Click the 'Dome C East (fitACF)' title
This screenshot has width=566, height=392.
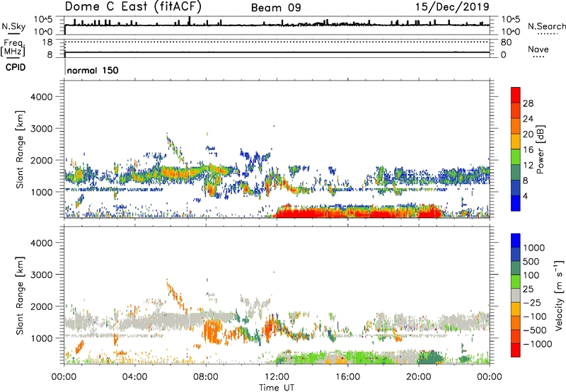coord(133,6)
